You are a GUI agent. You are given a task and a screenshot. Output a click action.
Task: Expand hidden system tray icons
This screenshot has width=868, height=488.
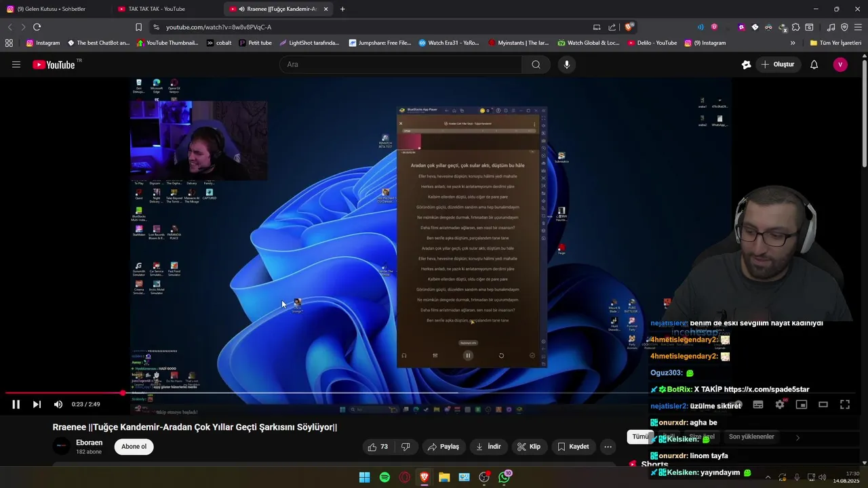[768, 477]
